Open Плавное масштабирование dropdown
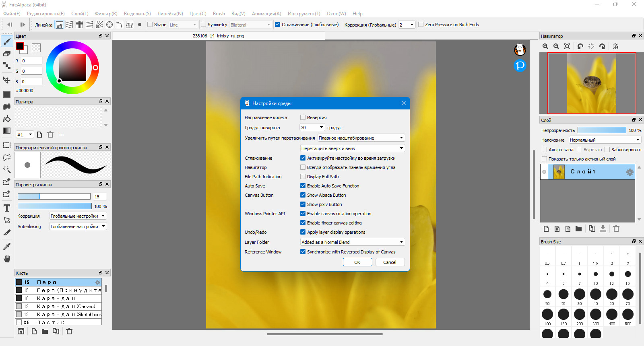The height and width of the screenshot is (346, 644). 361,138
